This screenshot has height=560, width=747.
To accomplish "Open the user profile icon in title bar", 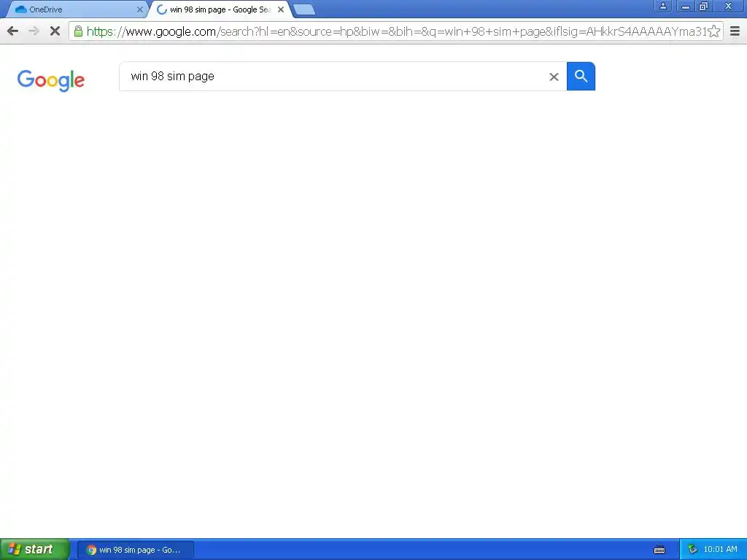I will [x=662, y=6].
